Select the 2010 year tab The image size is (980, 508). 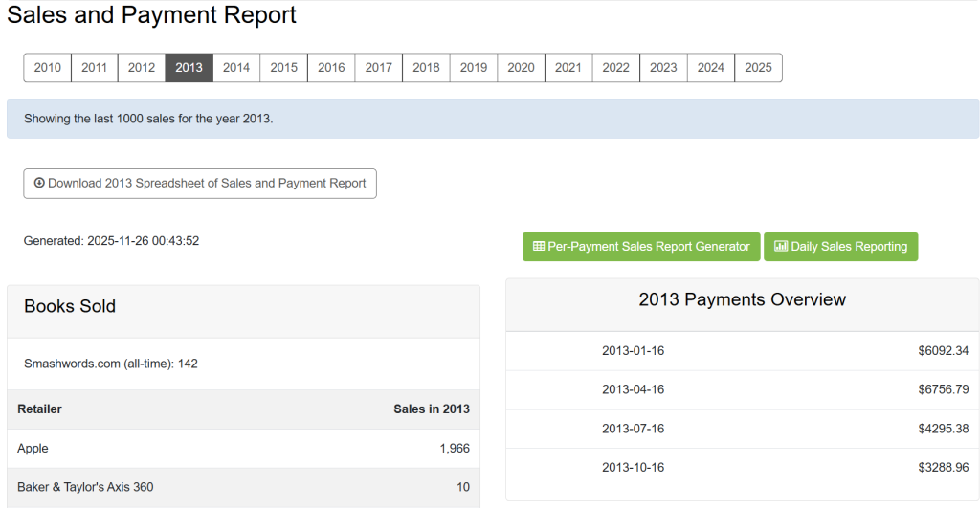48,68
